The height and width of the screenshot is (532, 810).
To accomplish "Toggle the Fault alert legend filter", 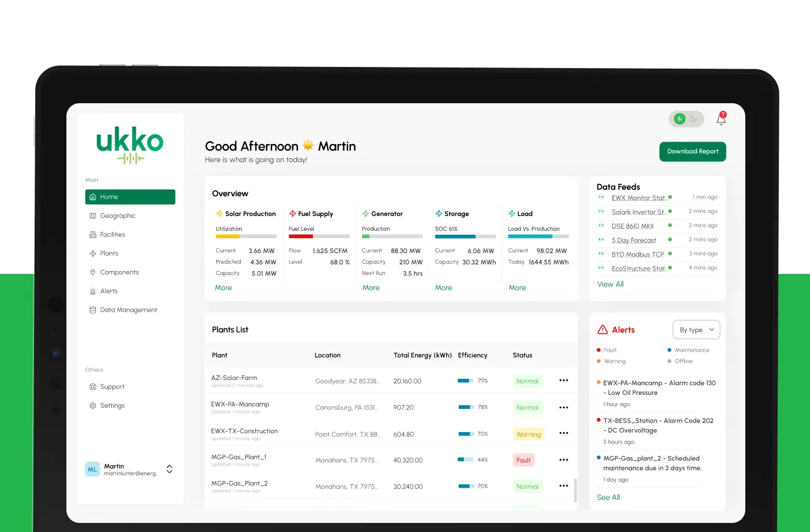I will point(607,350).
